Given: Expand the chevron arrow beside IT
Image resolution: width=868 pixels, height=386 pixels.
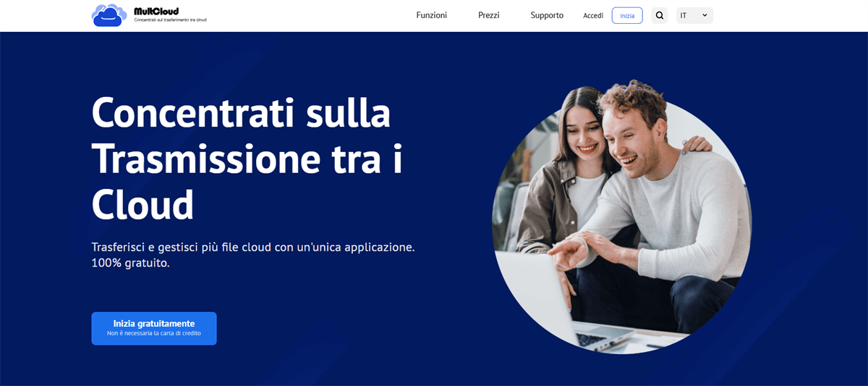Looking at the screenshot, I should [705, 15].
